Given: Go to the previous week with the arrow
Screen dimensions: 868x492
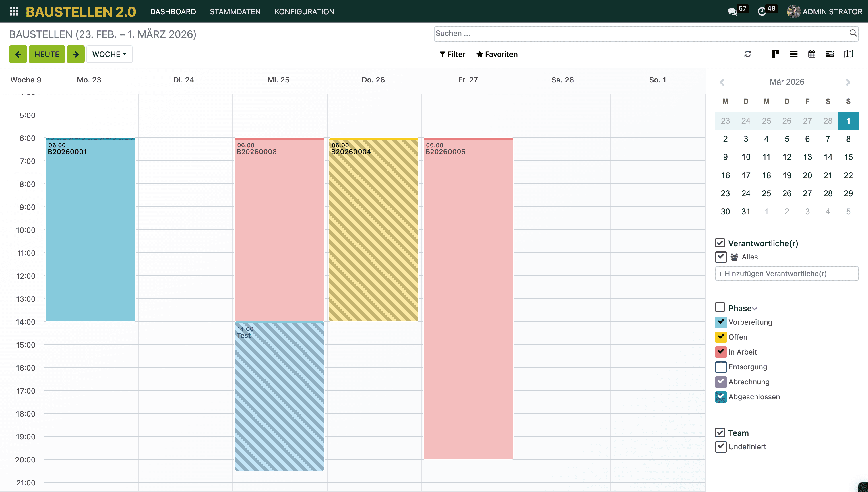Looking at the screenshot, I should [x=18, y=54].
